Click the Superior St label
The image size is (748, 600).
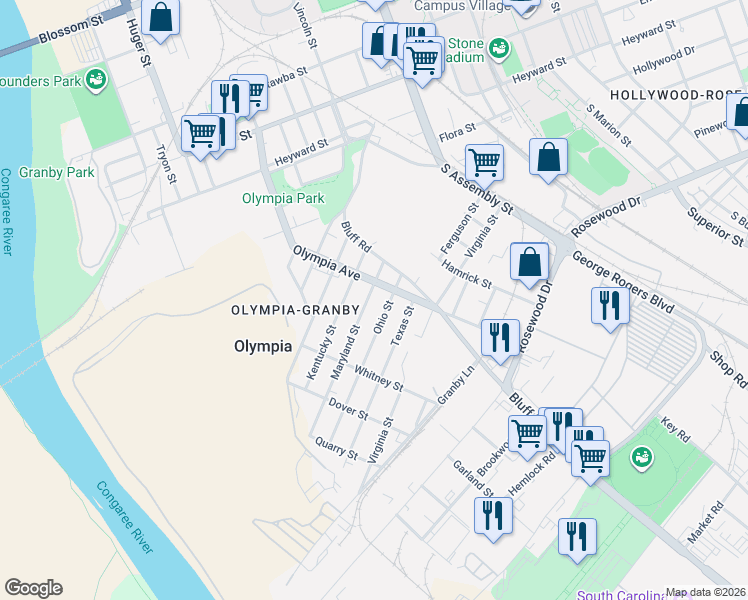pos(715,227)
